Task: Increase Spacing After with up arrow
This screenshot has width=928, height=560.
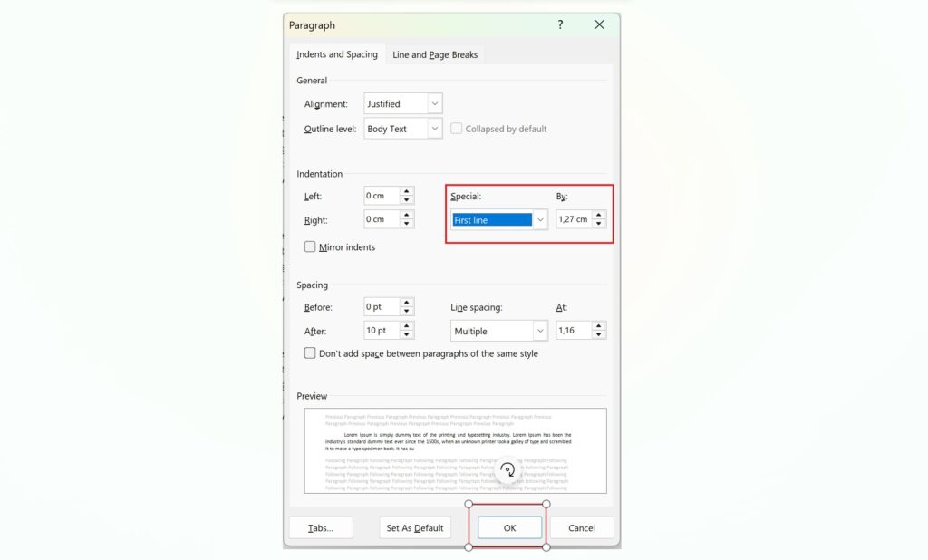Action: 407,326
